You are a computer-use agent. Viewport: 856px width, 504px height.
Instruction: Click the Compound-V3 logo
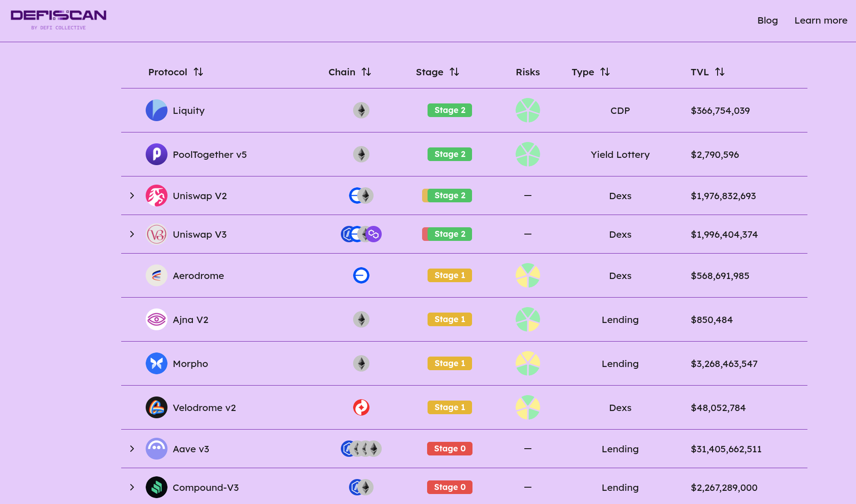tap(157, 487)
